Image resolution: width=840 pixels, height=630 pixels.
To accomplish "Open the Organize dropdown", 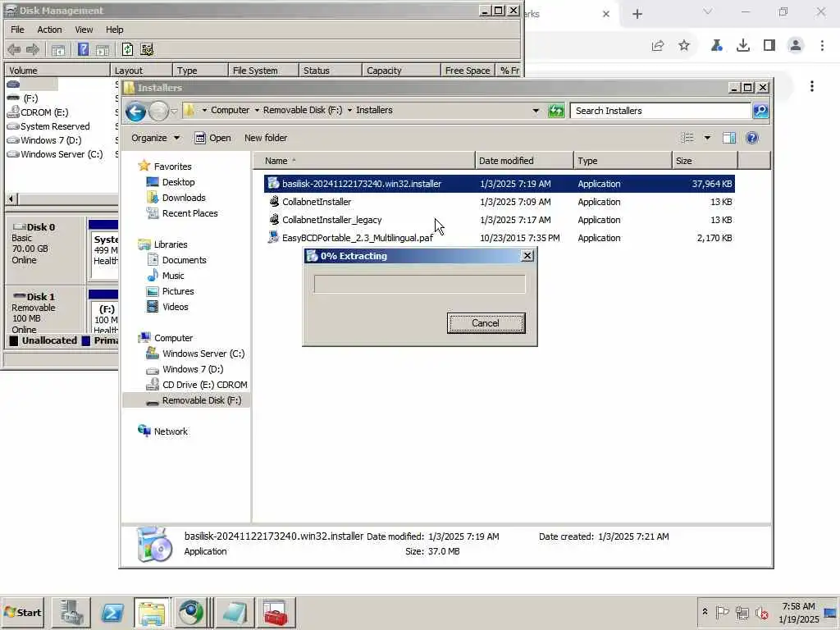I will point(155,138).
